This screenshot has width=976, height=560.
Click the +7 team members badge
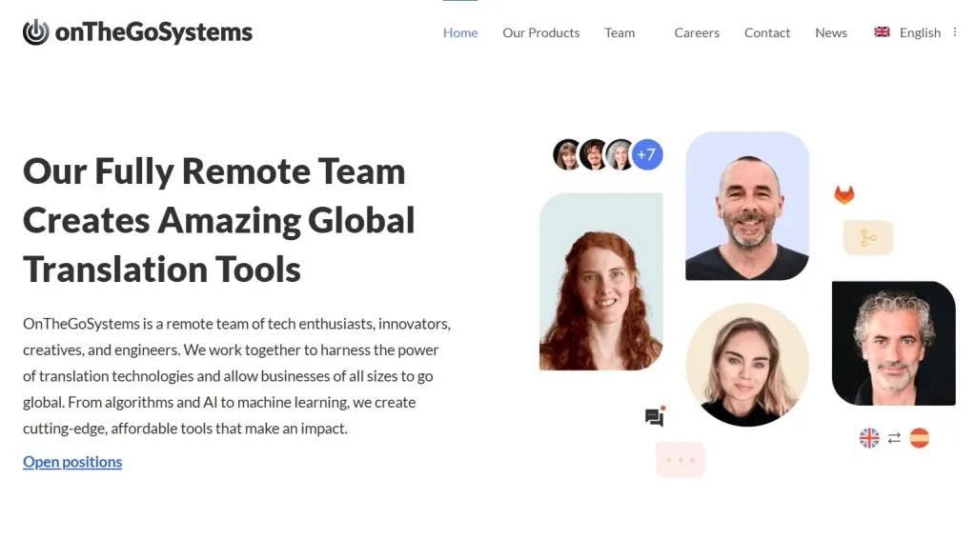[x=647, y=154]
